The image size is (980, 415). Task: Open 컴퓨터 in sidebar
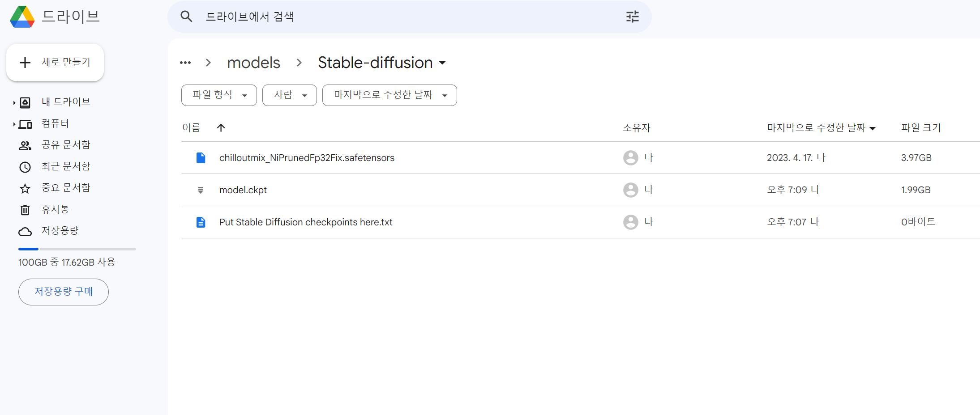point(55,123)
